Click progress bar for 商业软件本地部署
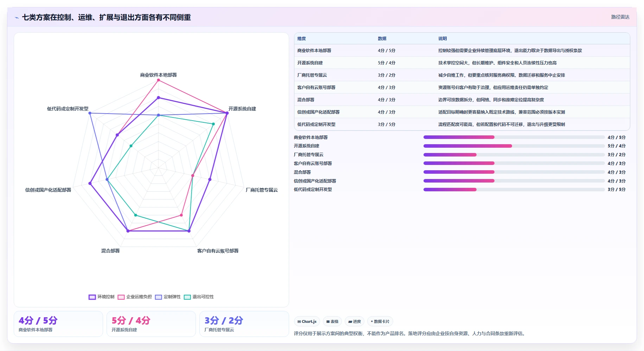Image resolution: width=644 pixels, height=351 pixels. click(514, 137)
